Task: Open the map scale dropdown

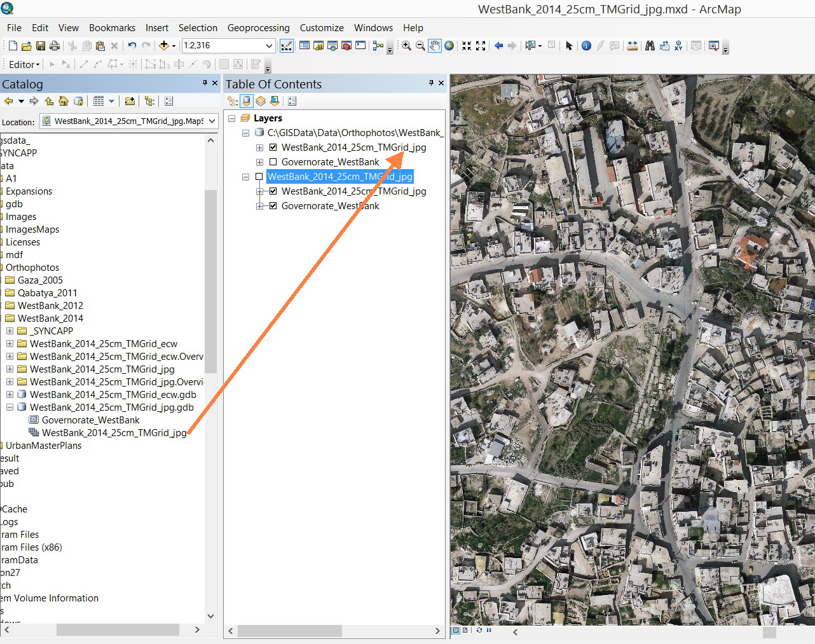Action: tap(269, 46)
